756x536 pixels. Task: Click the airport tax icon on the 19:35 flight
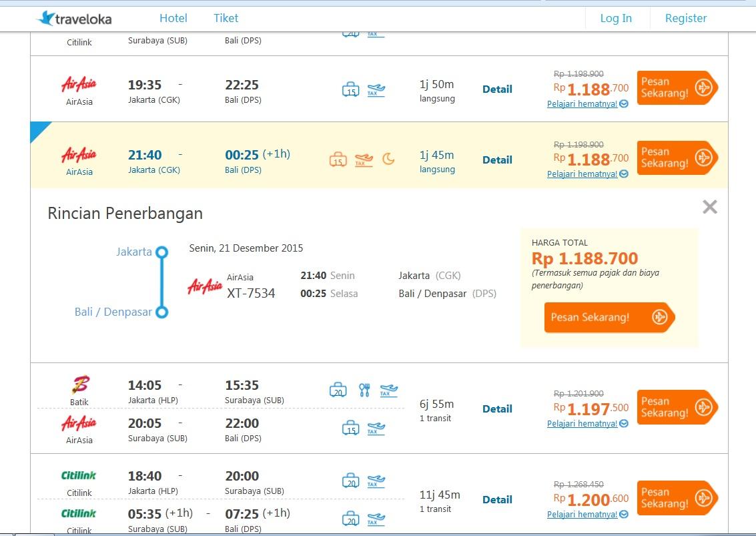pyautogui.click(x=376, y=89)
